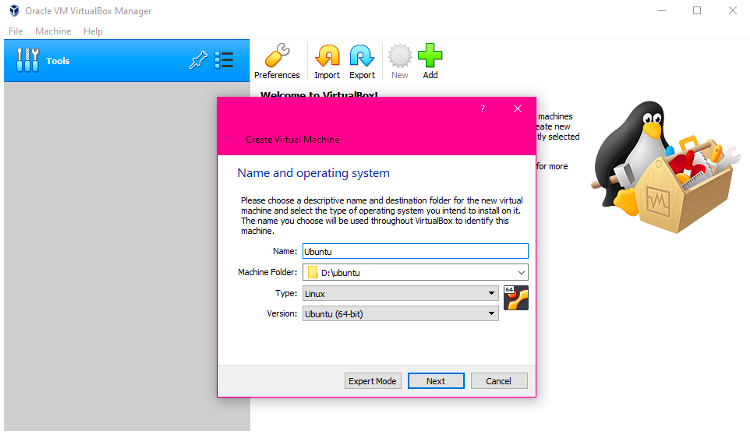Click the dialog help question mark
The width and height of the screenshot is (750, 443).
tap(483, 109)
